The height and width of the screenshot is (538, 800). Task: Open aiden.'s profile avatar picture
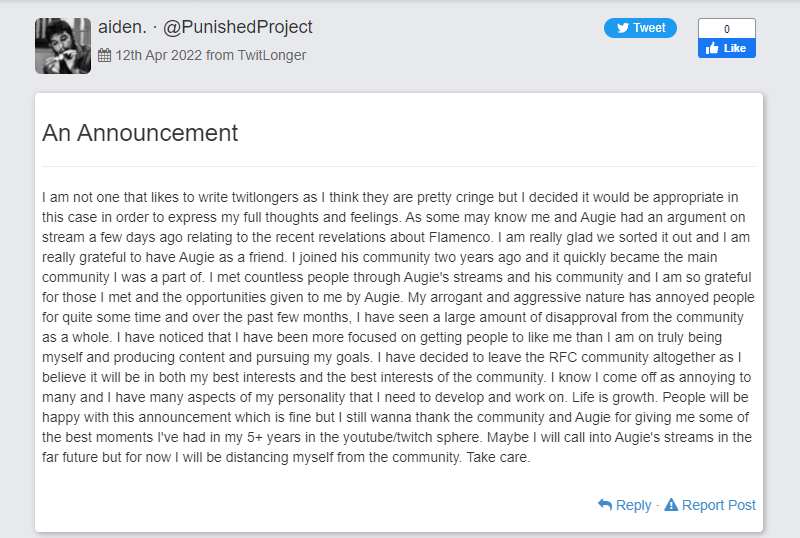click(x=63, y=46)
